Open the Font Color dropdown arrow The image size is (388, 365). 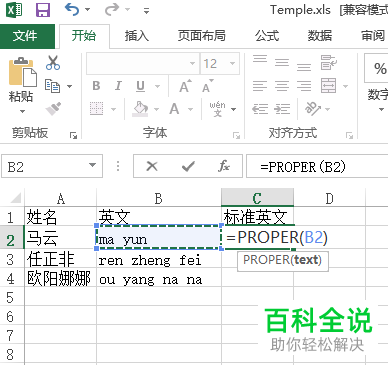(x=190, y=109)
